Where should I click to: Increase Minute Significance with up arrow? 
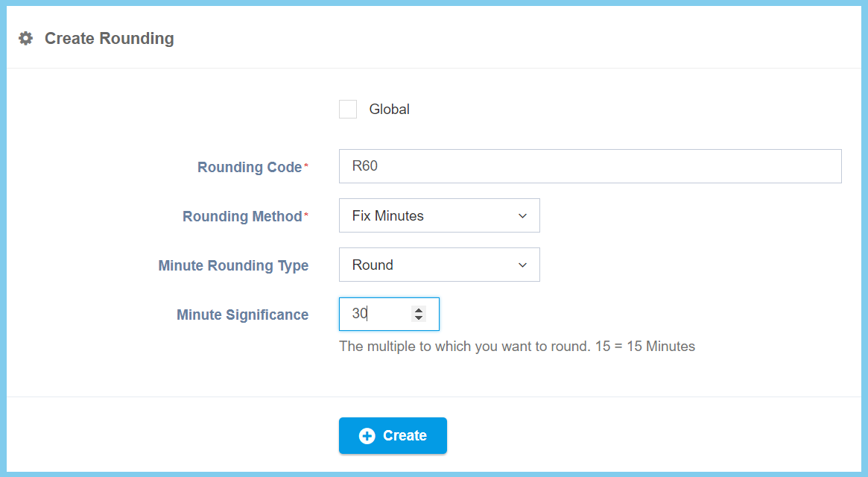419,310
